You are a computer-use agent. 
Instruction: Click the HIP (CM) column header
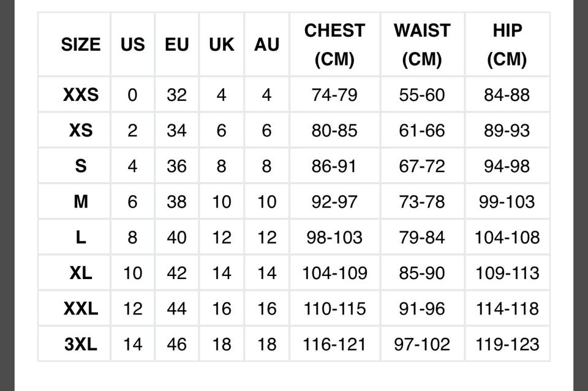[x=507, y=45]
